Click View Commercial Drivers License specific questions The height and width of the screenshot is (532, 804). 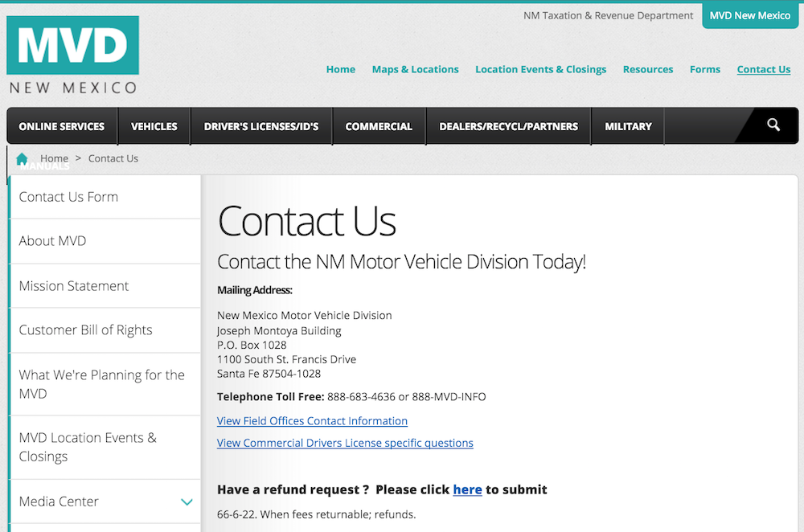(345, 443)
